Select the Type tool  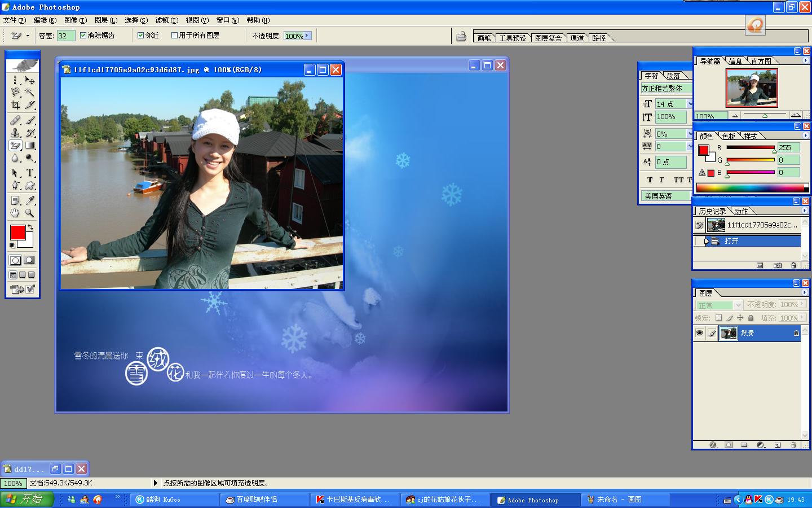[x=30, y=173]
